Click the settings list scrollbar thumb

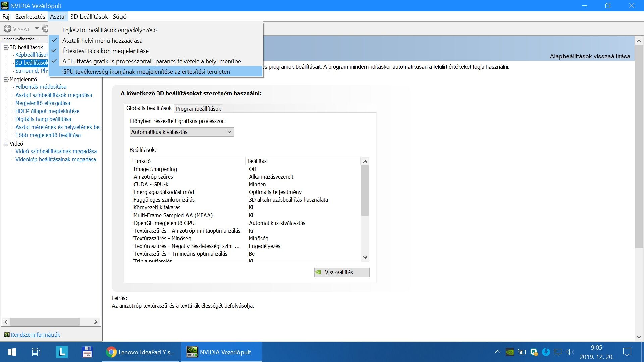pyautogui.click(x=365, y=190)
